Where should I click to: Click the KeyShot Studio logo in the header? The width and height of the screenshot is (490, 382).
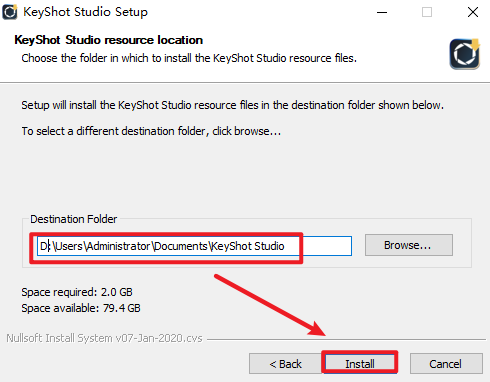(x=465, y=54)
